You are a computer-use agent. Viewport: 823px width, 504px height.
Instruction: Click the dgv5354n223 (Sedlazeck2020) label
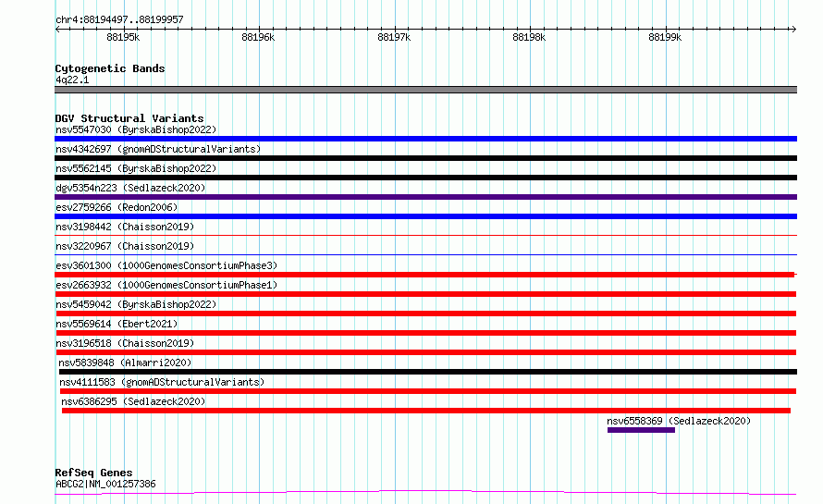pyautogui.click(x=130, y=188)
